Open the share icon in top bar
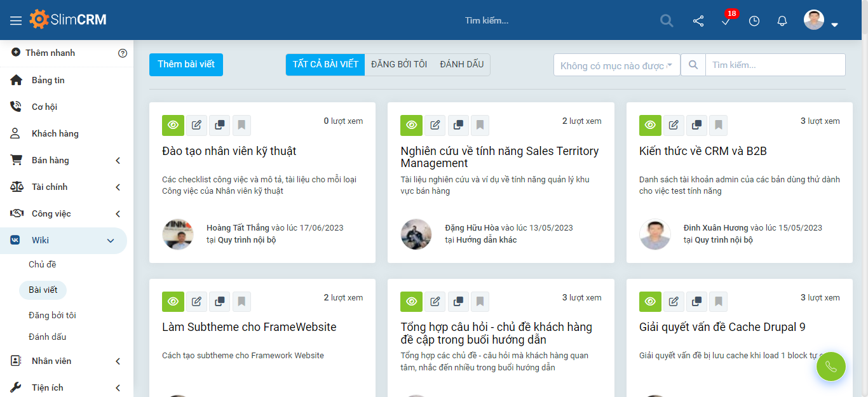The height and width of the screenshot is (397, 868). (698, 20)
